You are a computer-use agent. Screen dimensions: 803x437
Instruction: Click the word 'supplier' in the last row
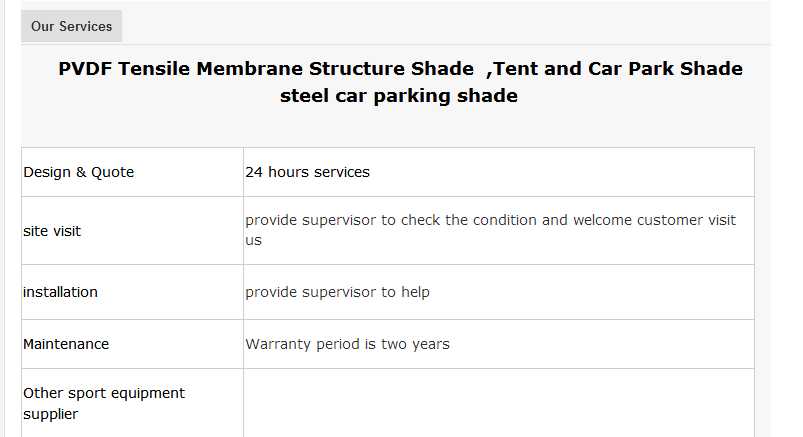coord(50,414)
